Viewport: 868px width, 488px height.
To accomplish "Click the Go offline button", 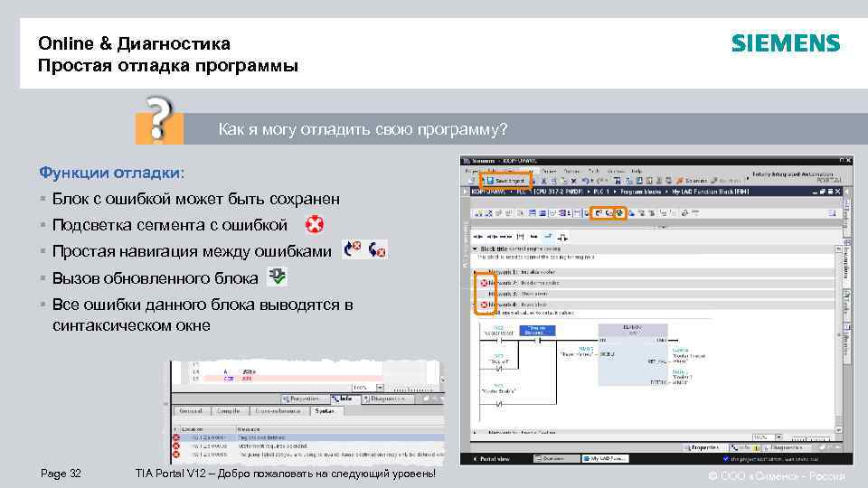I will click(727, 181).
